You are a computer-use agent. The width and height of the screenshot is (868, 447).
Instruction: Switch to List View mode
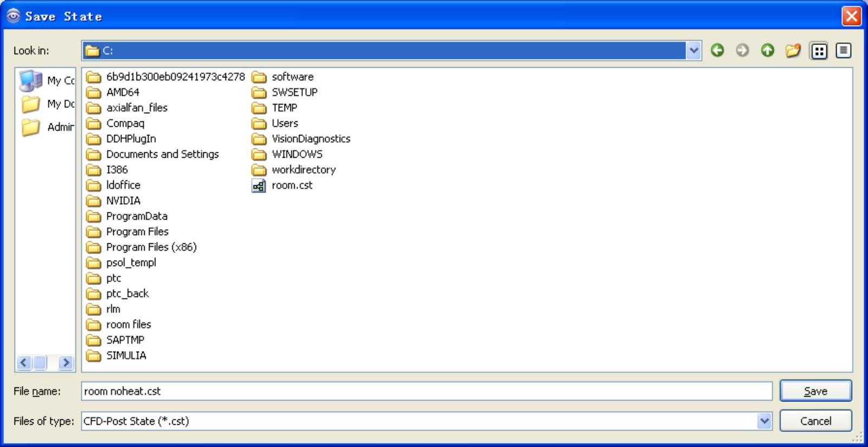click(x=819, y=50)
